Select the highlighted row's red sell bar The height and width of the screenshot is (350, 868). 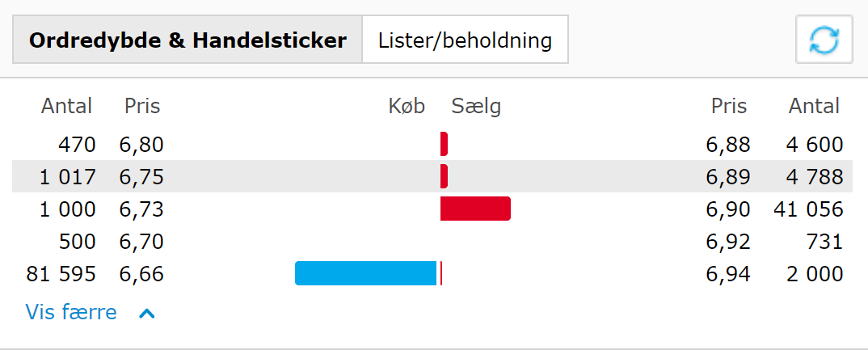(x=444, y=176)
